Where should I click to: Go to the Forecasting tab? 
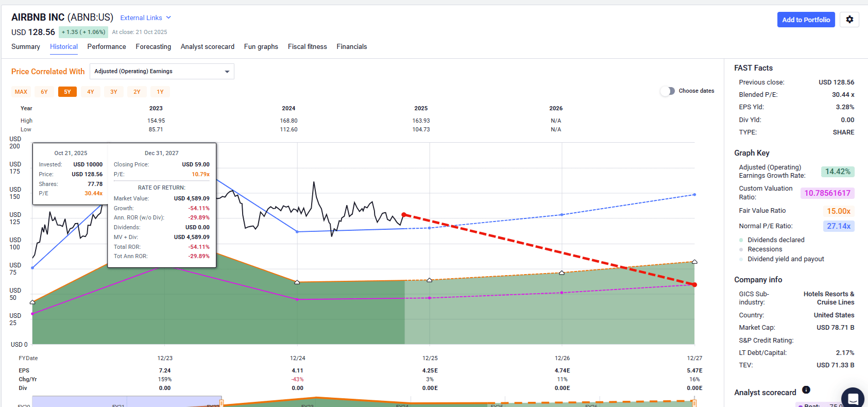tap(154, 47)
